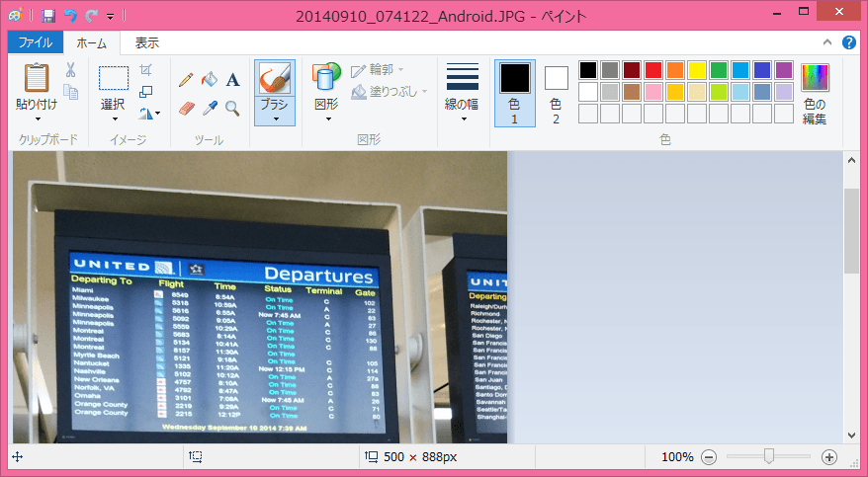Click the Crop icon

pos(145,70)
